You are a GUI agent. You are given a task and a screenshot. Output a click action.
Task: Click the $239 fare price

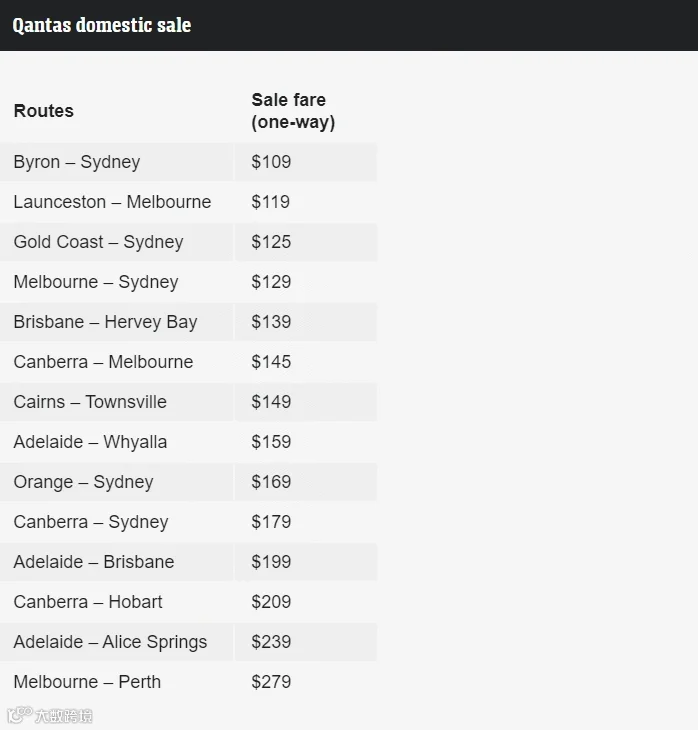click(271, 642)
